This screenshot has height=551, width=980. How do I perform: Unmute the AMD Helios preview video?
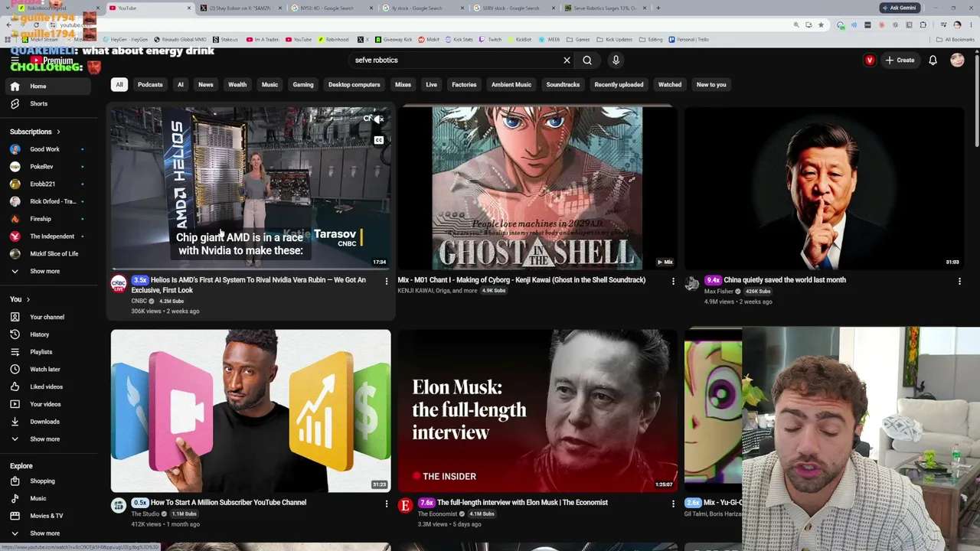(x=378, y=119)
